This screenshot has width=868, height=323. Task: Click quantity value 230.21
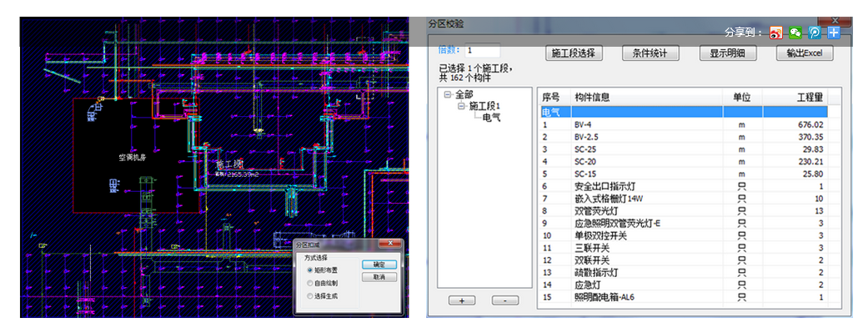[810, 162]
